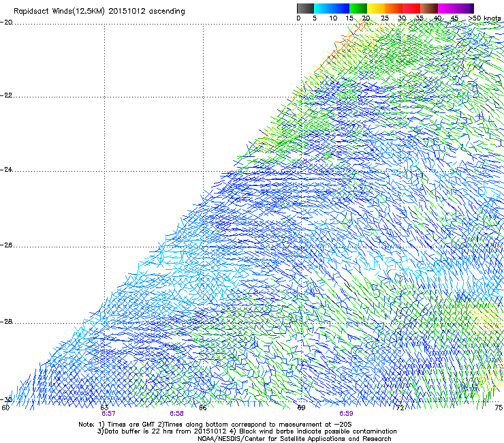Click legend label '10'
This screenshot has width=504, height=443.
[333, 18]
